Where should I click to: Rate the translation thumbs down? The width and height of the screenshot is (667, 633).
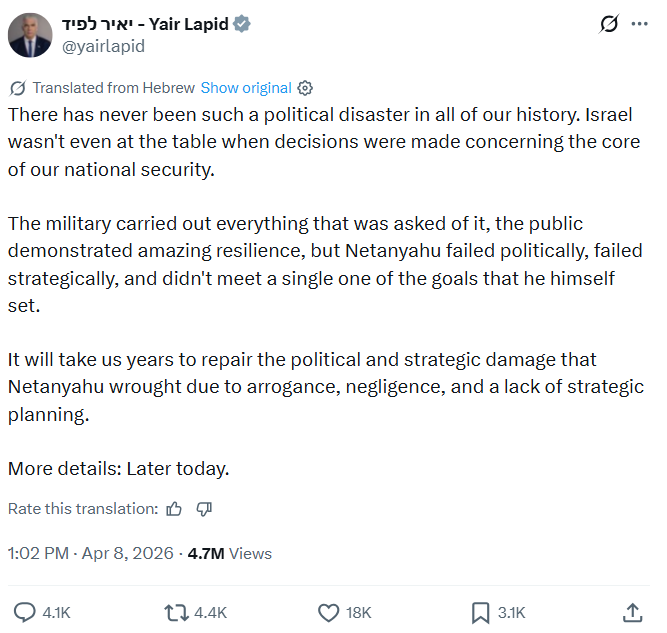pyautogui.click(x=204, y=509)
